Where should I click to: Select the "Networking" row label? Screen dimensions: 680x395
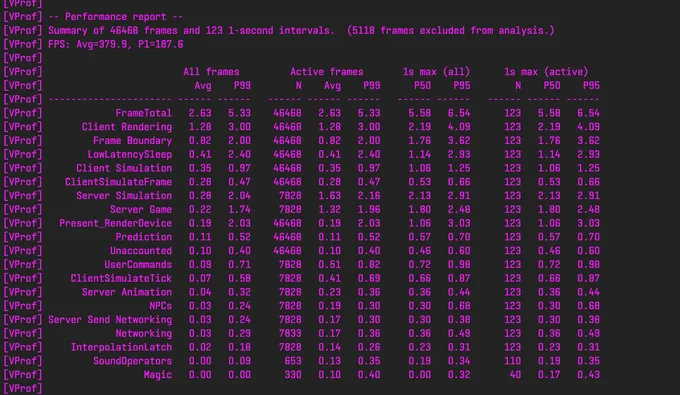tap(144, 333)
